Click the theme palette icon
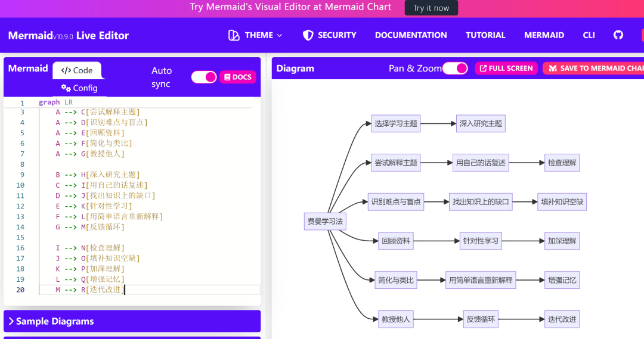Viewport: 644px width, 339px height. (234, 35)
